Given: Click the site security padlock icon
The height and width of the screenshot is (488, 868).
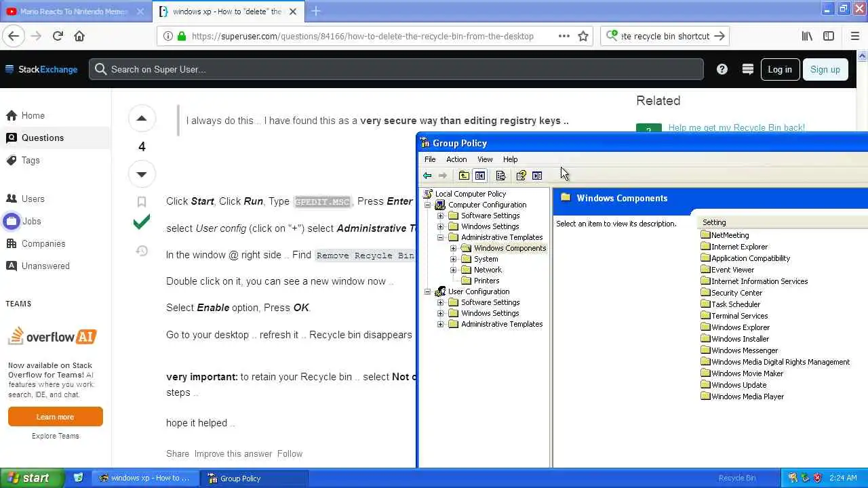Looking at the screenshot, I should click(181, 36).
